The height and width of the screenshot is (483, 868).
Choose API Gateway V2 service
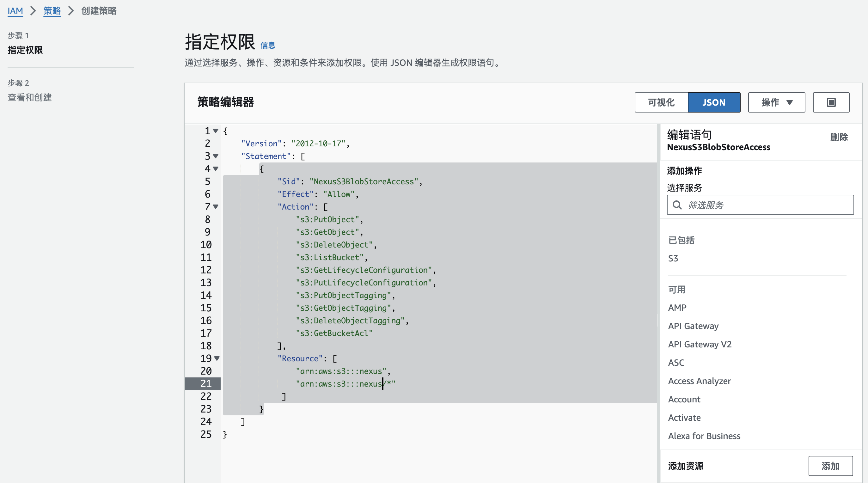click(x=700, y=345)
